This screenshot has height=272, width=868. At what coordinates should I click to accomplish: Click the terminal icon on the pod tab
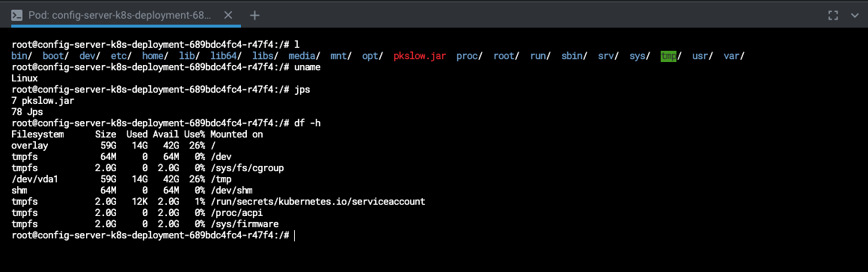point(17,16)
